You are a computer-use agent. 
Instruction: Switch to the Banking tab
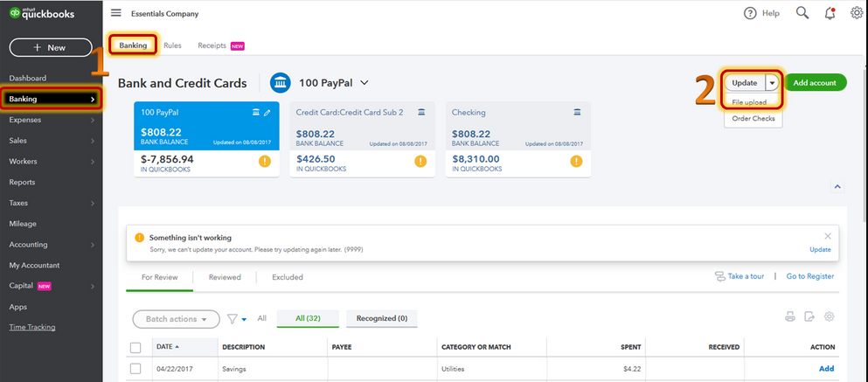coord(134,45)
